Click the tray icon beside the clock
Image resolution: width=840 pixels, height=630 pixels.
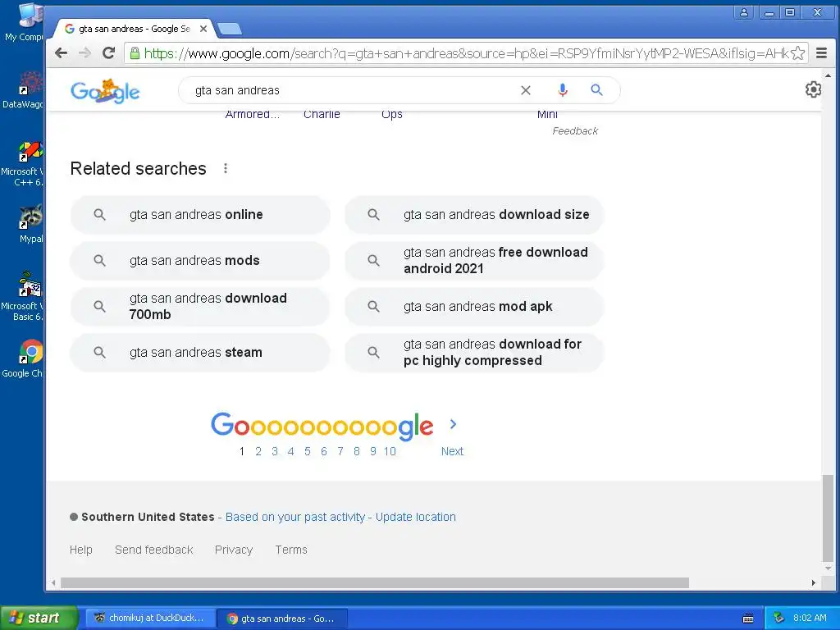(779, 618)
